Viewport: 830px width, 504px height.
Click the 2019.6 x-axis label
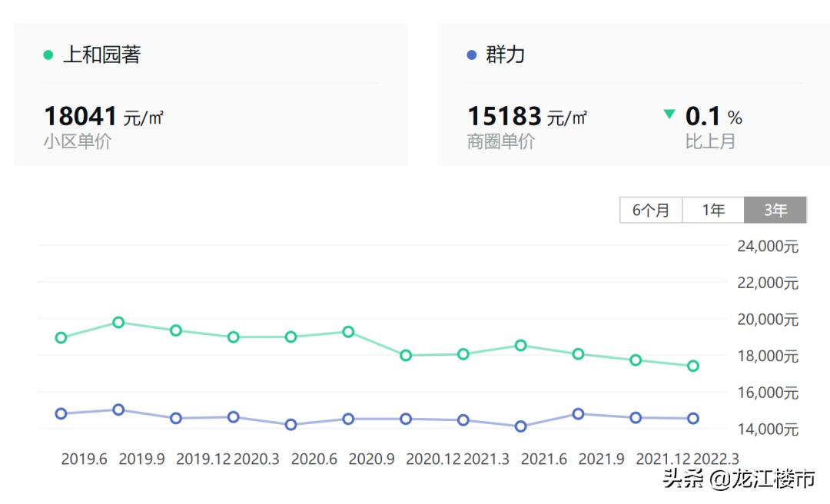point(84,459)
